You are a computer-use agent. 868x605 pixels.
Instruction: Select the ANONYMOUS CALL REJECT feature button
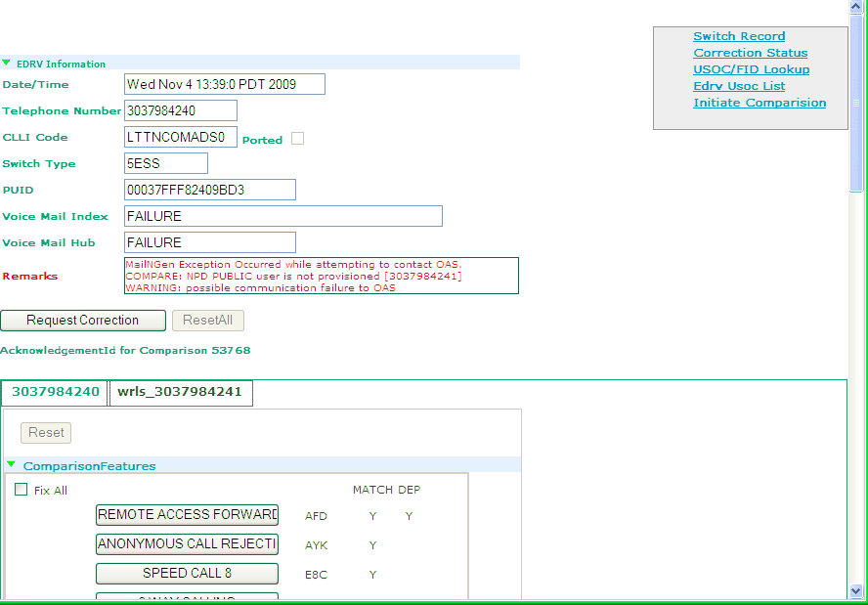coord(187,544)
